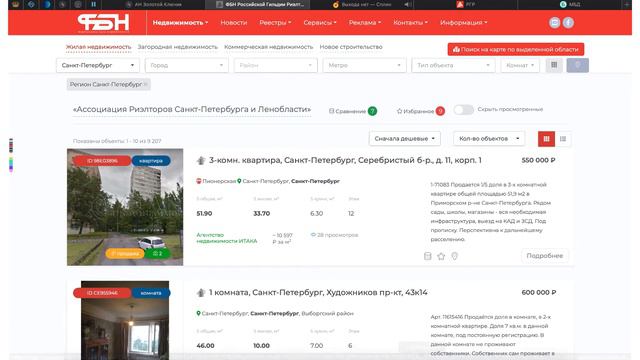640x360 pixels.
Task: Open the Facebook social icon in the header
Action: point(568,23)
